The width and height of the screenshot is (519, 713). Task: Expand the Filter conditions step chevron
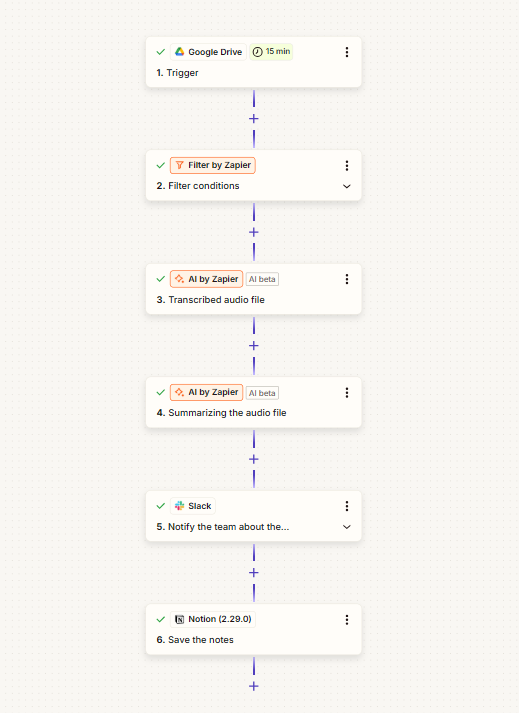pyautogui.click(x=347, y=186)
